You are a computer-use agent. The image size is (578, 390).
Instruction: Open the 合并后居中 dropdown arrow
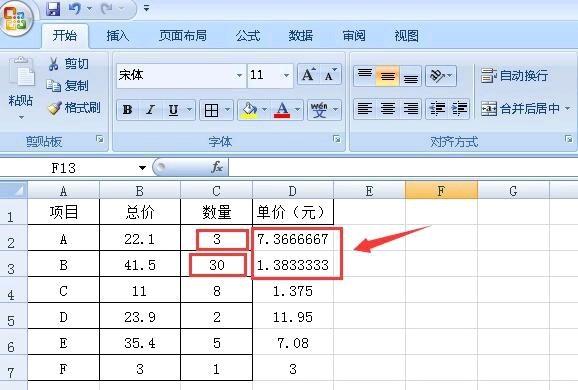[x=568, y=108]
